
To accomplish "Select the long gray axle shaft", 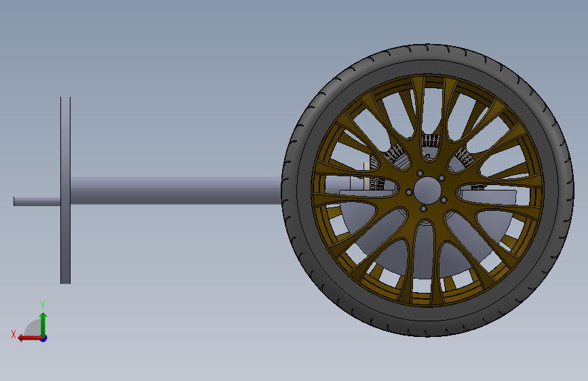I will click(176, 190).
